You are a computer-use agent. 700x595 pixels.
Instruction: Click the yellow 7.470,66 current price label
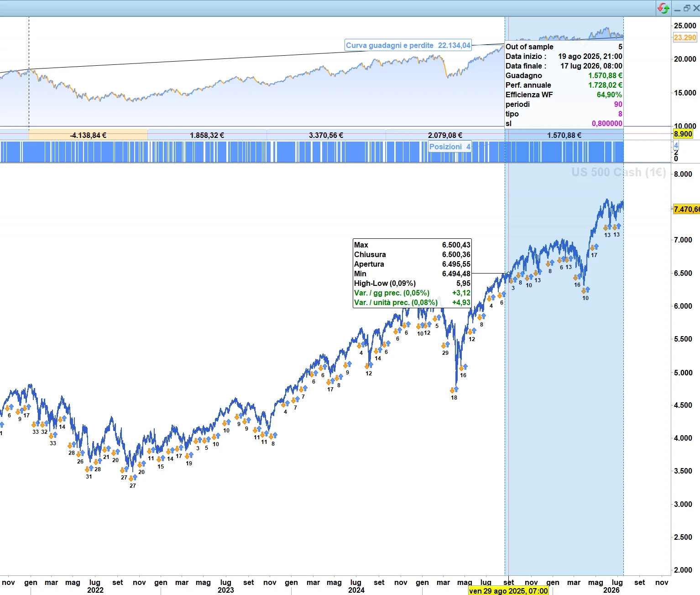687,209
